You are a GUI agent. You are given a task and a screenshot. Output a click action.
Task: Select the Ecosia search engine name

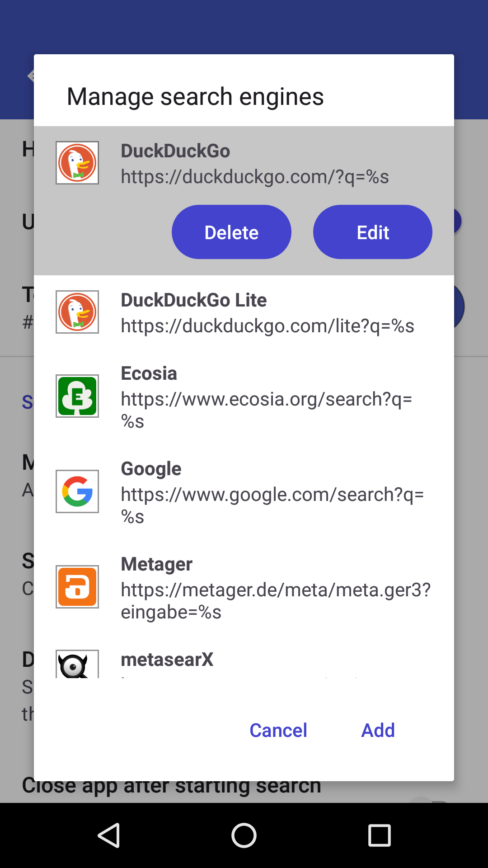[149, 373]
